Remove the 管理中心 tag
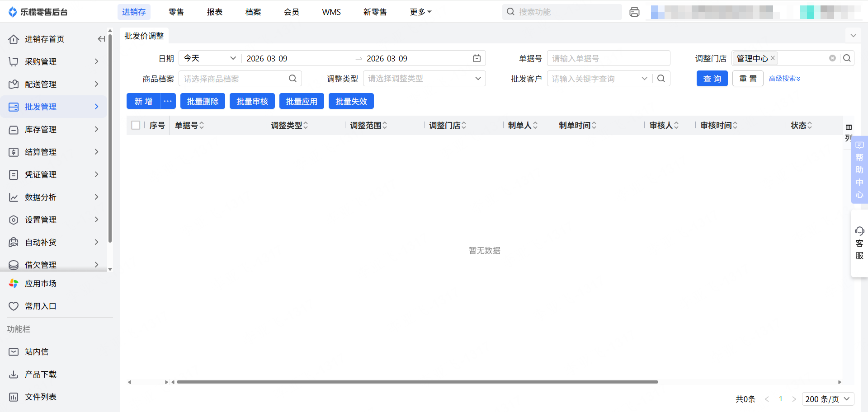This screenshot has height=412, width=868. [x=773, y=58]
